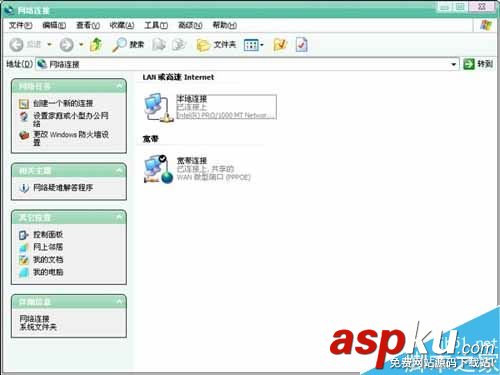This screenshot has width=500, height=375.
Task: Open My Computer (我的电脑) link
Action: click(48, 272)
